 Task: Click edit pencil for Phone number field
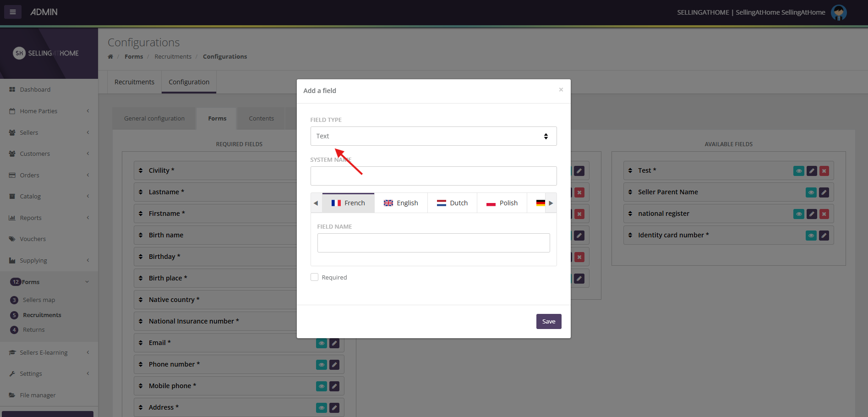[334, 365]
